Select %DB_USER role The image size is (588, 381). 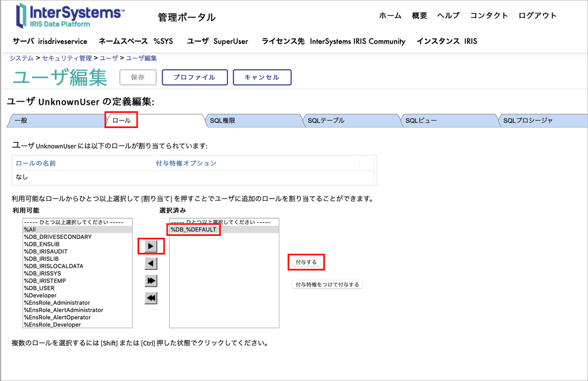tap(77, 288)
